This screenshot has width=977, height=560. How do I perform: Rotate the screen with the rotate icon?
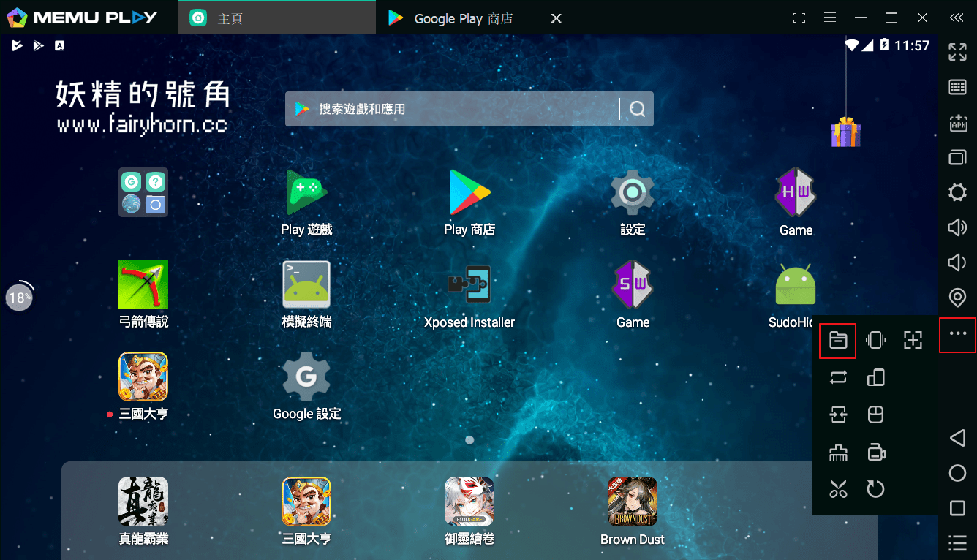[x=875, y=377]
